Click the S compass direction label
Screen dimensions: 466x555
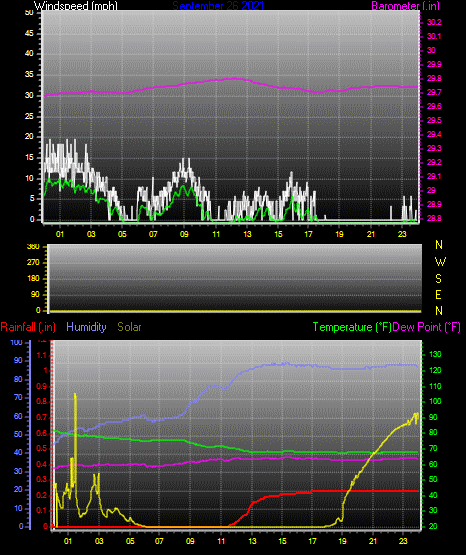tap(438, 279)
